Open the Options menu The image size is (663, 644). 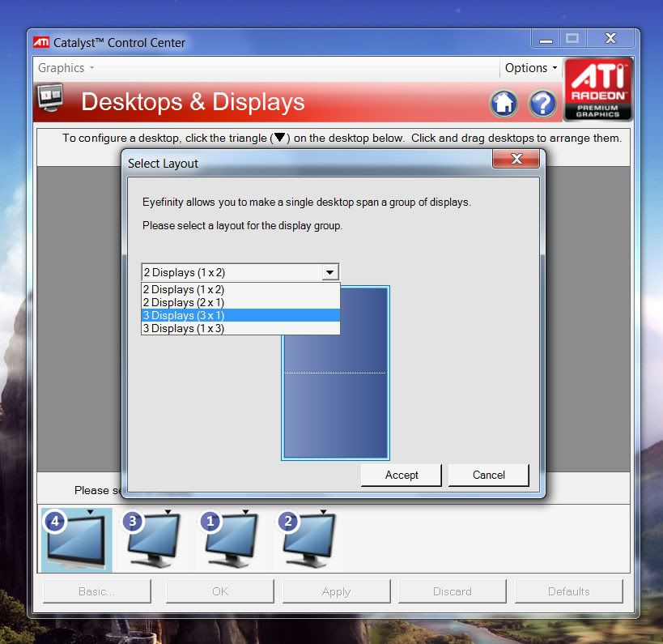531,68
